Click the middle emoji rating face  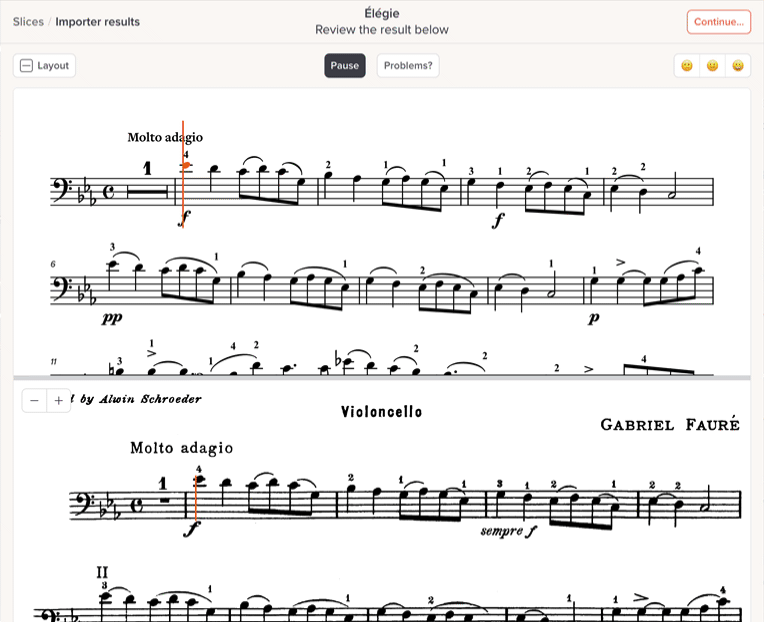point(712,66)
